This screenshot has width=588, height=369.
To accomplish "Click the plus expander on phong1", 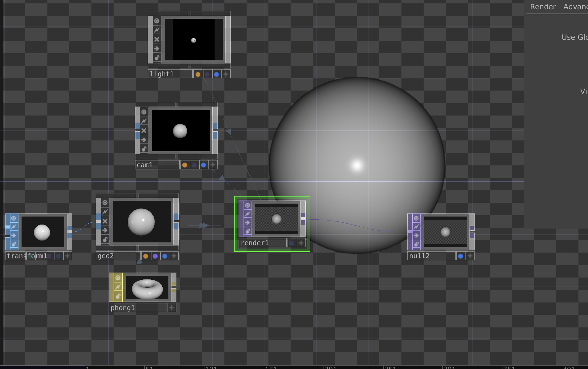I will [x=171, y=307].
